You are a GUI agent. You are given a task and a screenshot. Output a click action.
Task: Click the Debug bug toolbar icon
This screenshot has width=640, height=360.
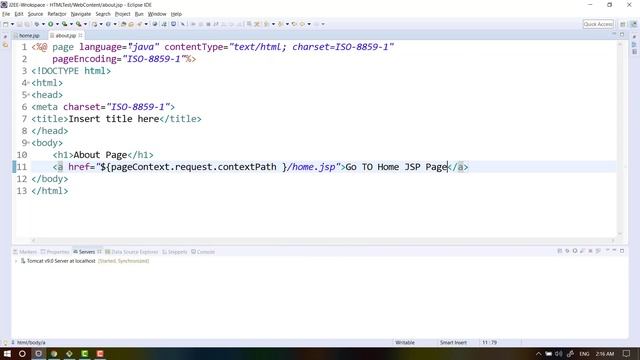pos(37,24)
